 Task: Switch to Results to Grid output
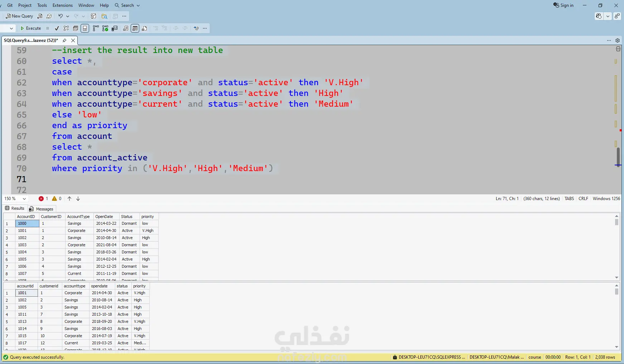(135, 28)
